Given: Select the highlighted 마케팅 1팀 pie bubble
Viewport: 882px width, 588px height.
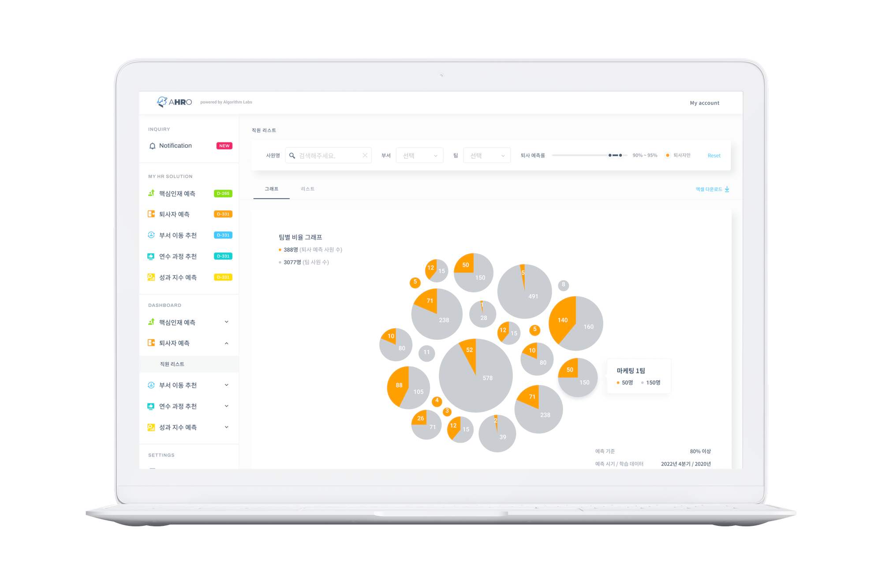Looking at the screenshot, I should (578, 377).
